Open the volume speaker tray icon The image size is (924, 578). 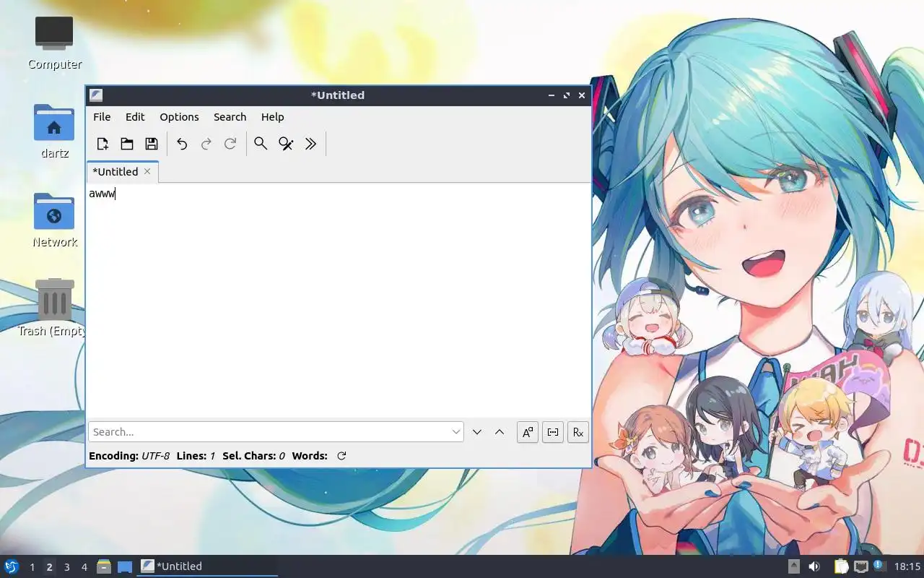tap(814, 566)
